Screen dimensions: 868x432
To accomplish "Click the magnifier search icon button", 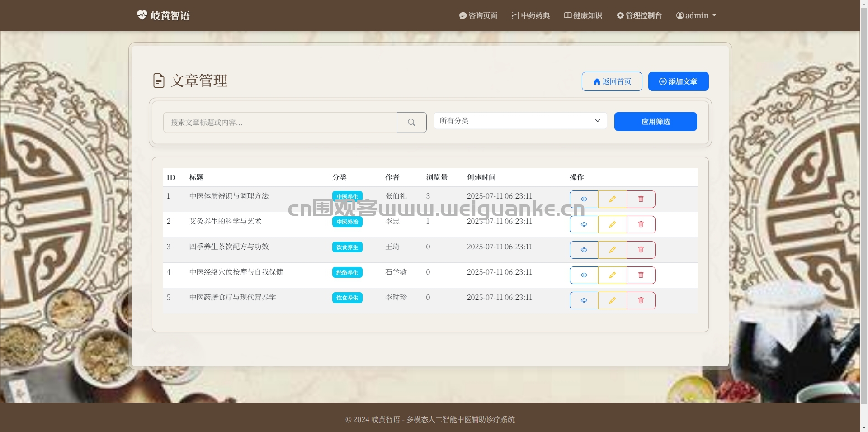I will tap(411, 123).
